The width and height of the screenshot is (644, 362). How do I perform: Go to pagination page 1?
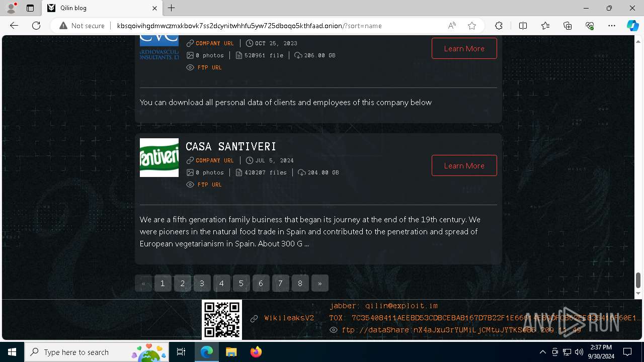(163, 283)
